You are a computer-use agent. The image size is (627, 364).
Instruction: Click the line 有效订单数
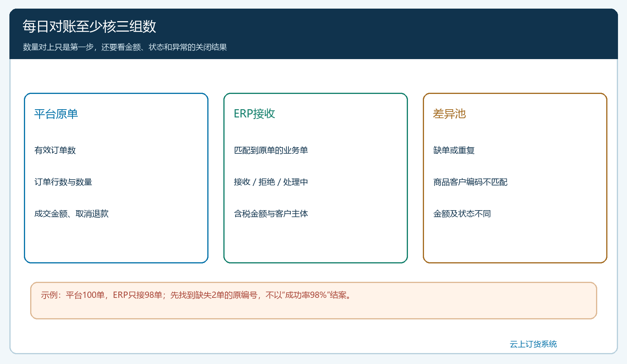tap(55, 150)
